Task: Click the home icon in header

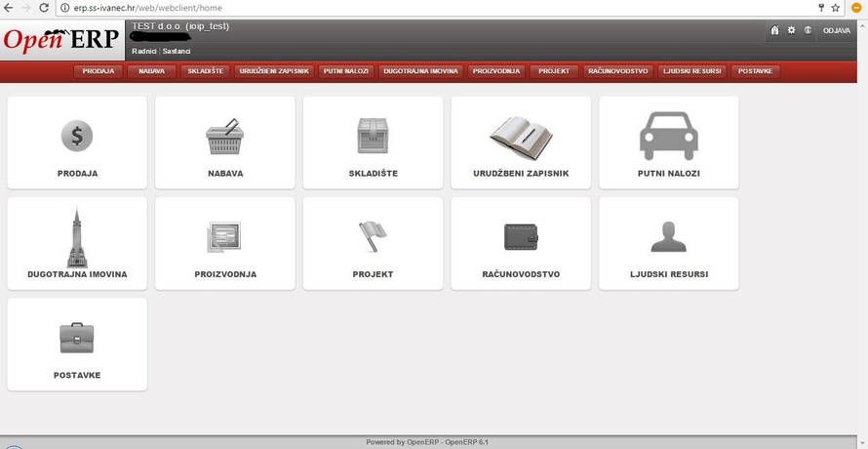Action: [x=775, y=30]
